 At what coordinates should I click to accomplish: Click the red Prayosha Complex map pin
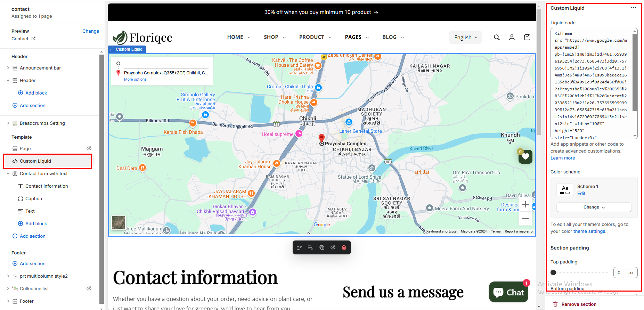pyautogui.click(x=322, y=138)
